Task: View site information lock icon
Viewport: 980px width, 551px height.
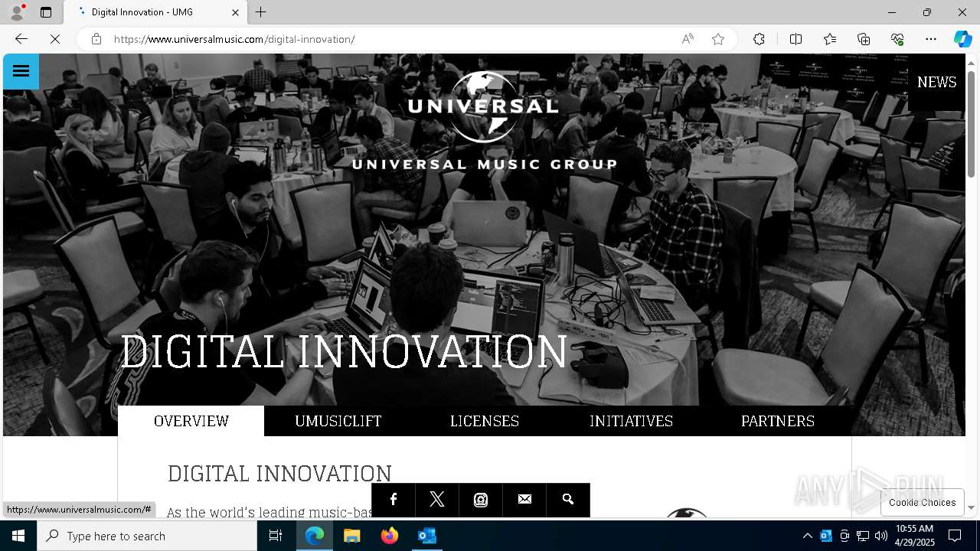Action: pyautogui.click(x=96, y=39)
